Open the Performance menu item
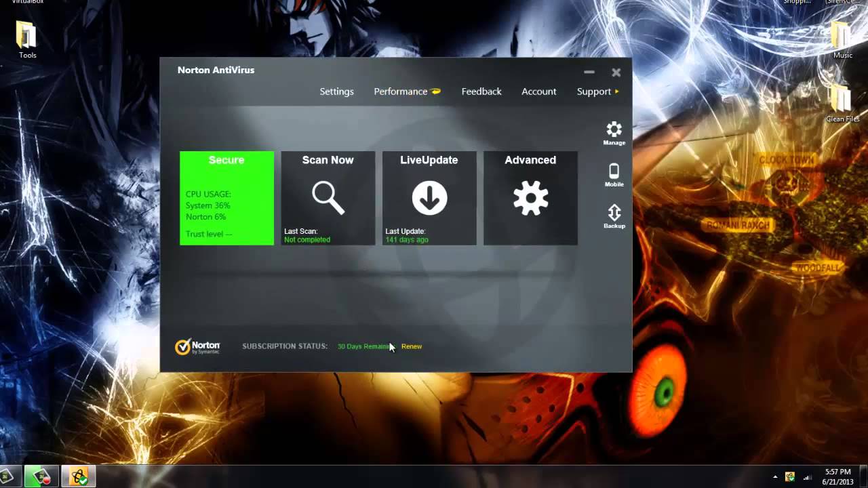This screenshot has width=868, height=488. click(401, 91)
